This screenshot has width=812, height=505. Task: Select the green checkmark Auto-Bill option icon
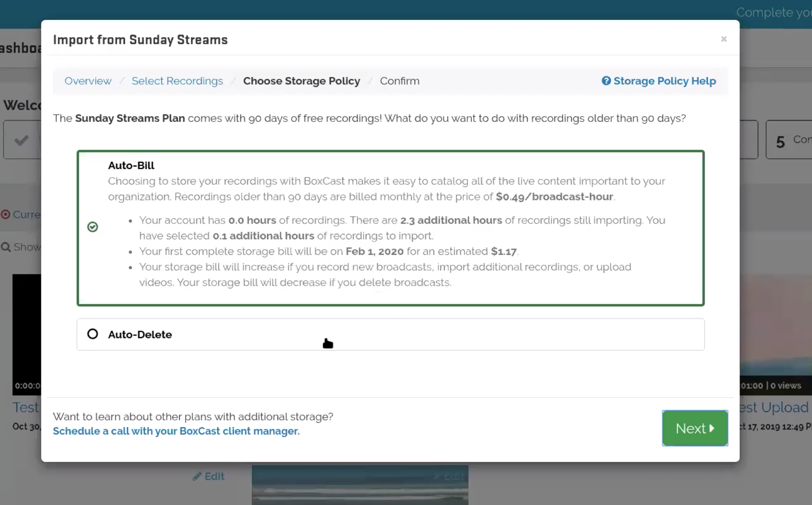(92, 227)
